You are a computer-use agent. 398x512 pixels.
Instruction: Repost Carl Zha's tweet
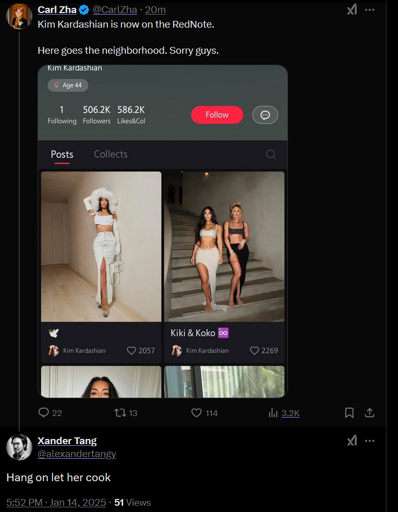(120, 413)
